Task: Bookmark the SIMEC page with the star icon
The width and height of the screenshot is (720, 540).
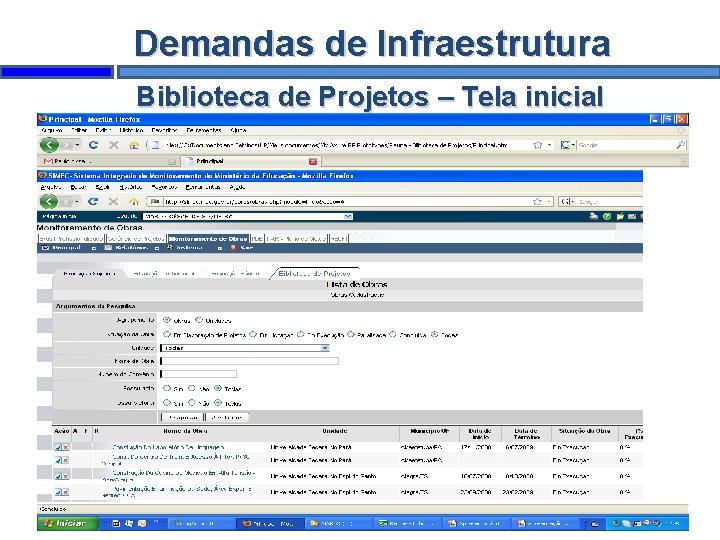Action: (537, 202)
